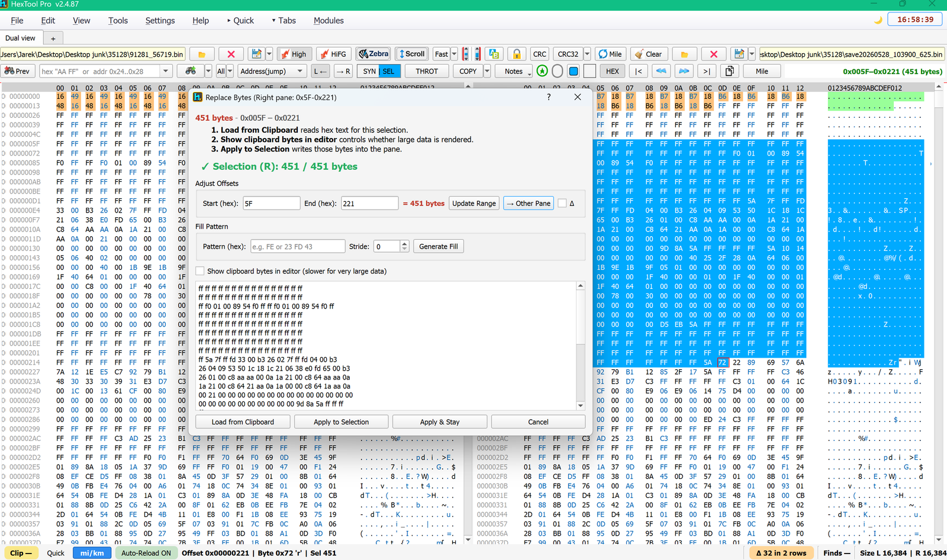Jump to first difference |< button
The image size is (947, 560).
(639, 71)
